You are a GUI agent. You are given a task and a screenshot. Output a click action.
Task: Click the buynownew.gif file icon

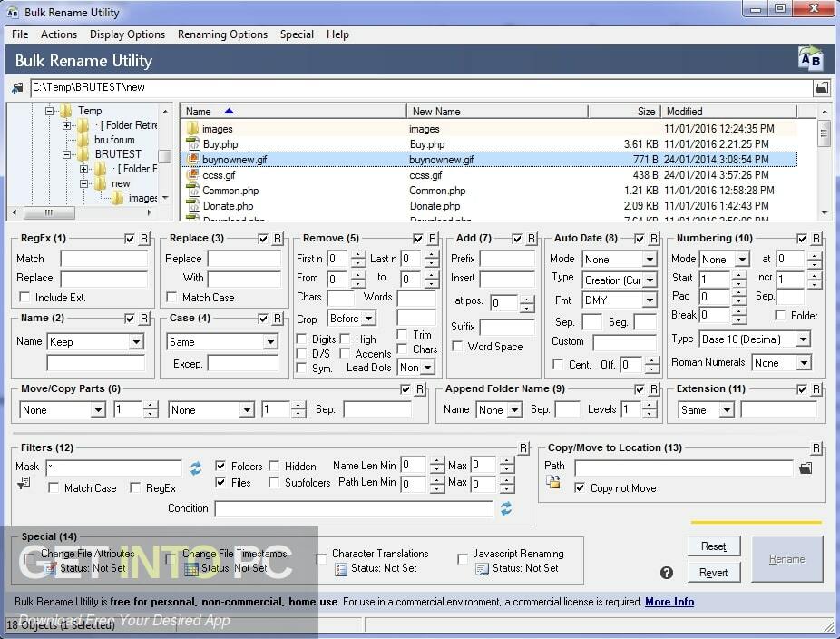click(192, 159)
